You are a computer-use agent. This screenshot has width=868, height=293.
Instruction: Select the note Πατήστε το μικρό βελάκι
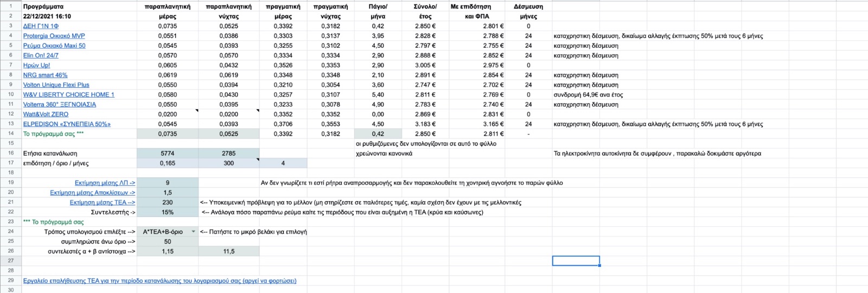(x=253, y=232)
